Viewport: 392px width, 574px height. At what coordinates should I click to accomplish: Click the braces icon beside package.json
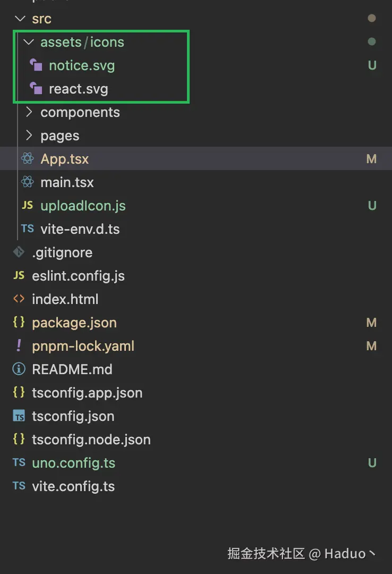tap(19, 323)
